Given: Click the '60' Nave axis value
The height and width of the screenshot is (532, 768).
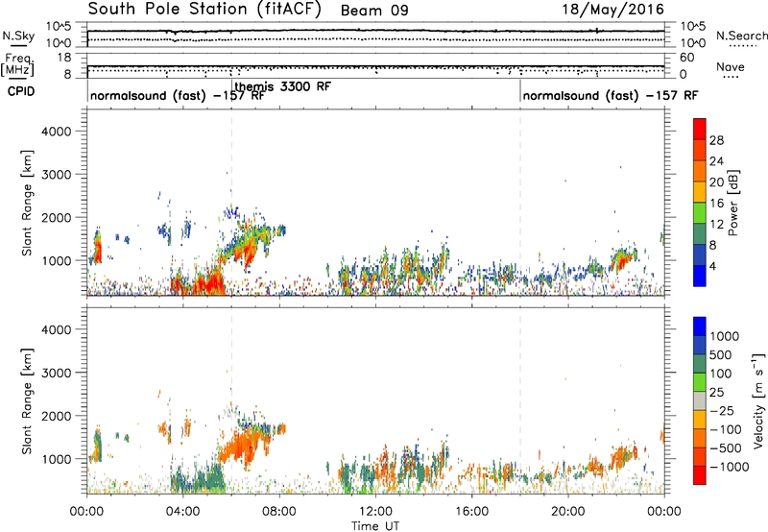Looking at the screenshot, I should pyautogui.click(x=687, y=58).
